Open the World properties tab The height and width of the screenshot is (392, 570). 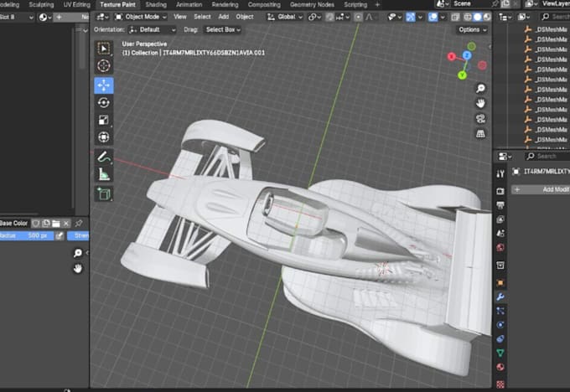click(x=500, y=248)
